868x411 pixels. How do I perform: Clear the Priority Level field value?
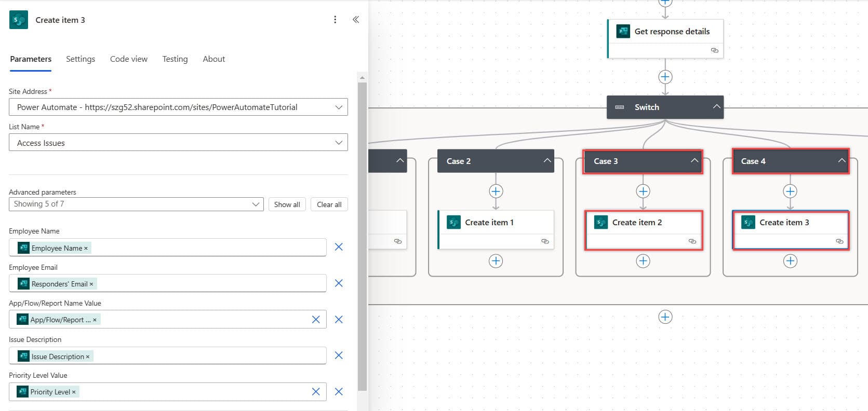[x=315, y=392]
